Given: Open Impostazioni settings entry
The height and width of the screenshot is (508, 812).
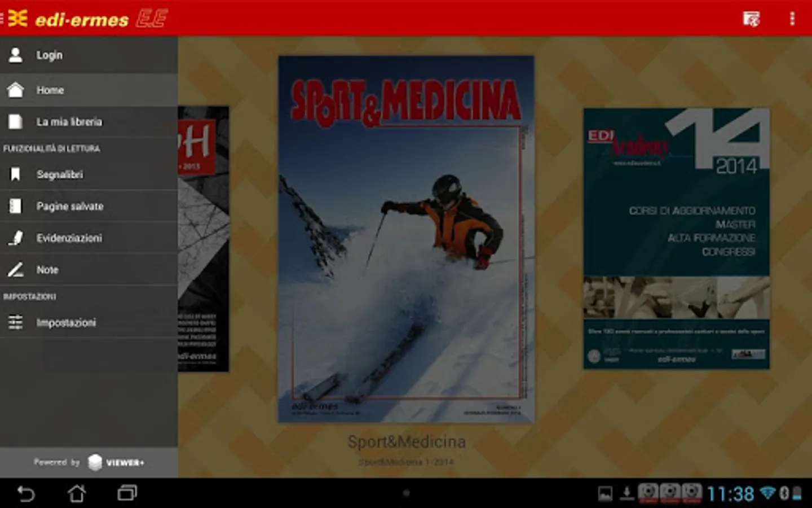Looking at the screenshot, I should coord(89,322).
